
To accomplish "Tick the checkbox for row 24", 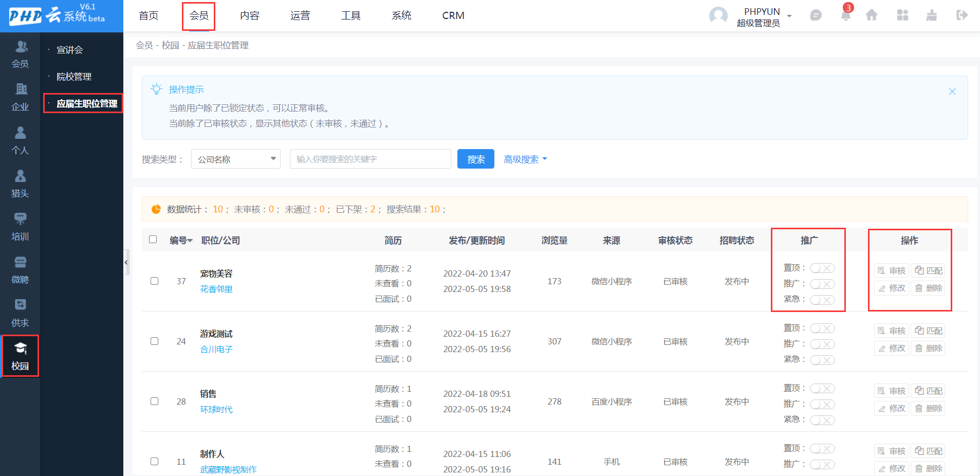I will (x=154, y=341).
